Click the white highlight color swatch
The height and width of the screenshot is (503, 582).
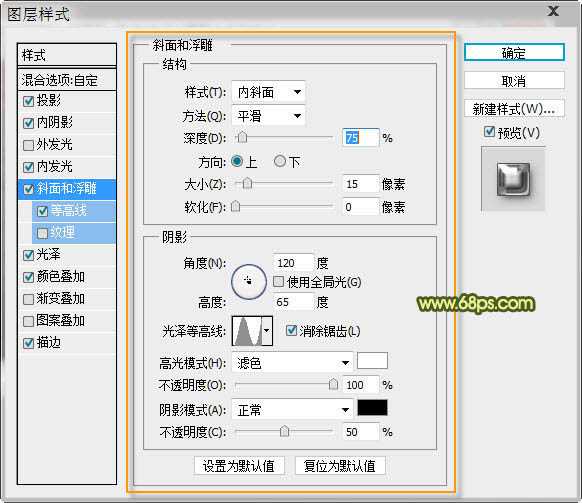coord(372,360)
